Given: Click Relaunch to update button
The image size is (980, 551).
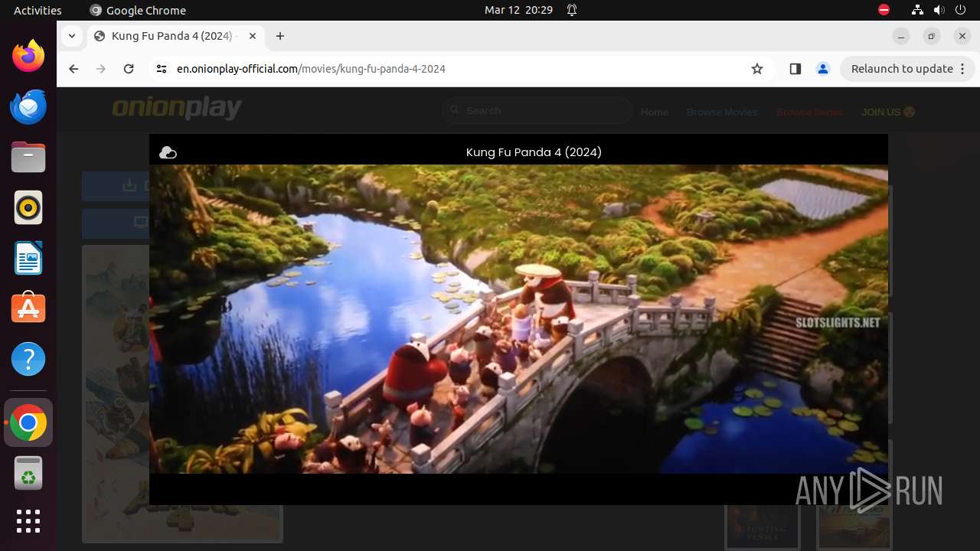Looking at the screenshot, I should click(x=907, y=69).
